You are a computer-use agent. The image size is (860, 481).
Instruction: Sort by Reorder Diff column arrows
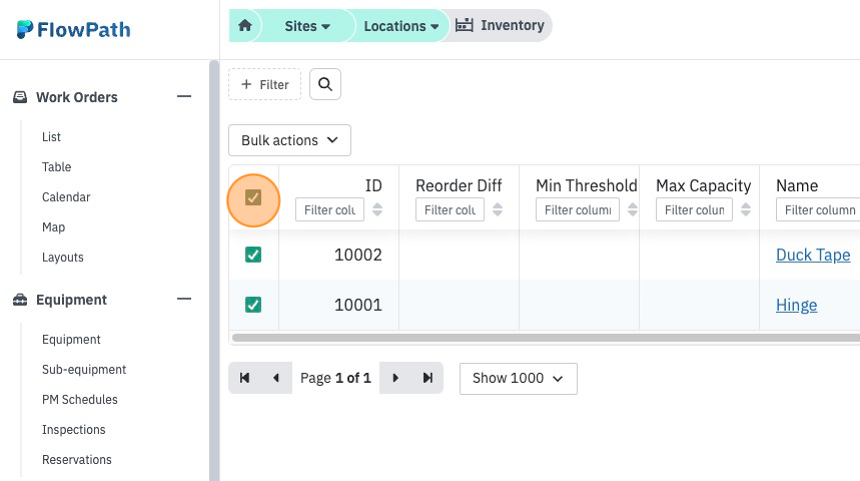[497, 210]
